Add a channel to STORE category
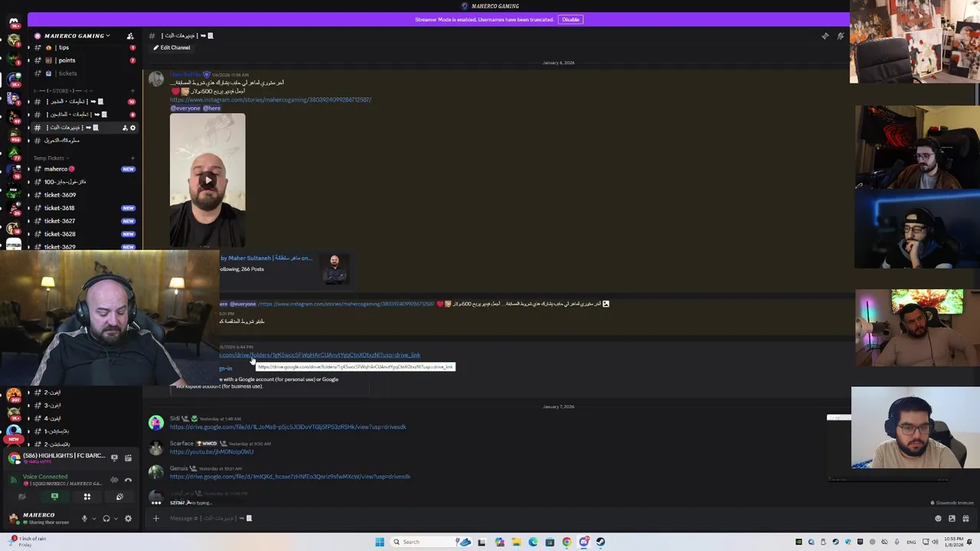Viewport: 980px width, 551px height. (132, 91)
